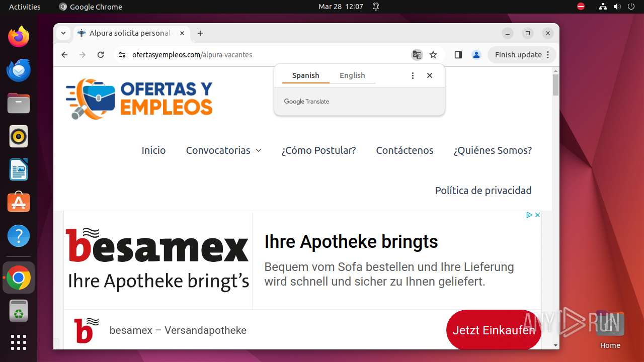Screen dimensions: 644x362
Task: Click the red do-not-disturb tray indicator
Action: (581, 7)
